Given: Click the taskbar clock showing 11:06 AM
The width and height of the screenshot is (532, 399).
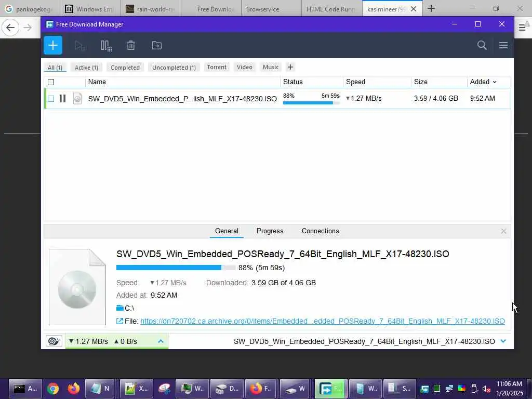Looking at the screenshot, I should tap(509, 389).
